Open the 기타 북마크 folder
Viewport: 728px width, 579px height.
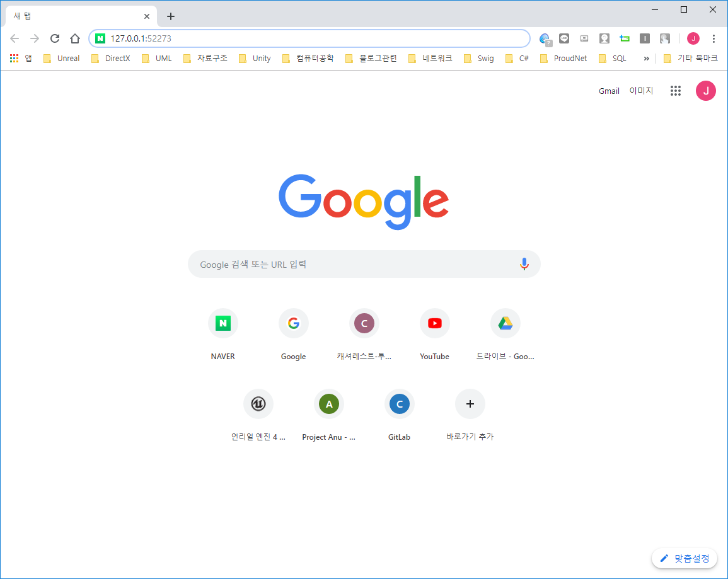point(690,59)
